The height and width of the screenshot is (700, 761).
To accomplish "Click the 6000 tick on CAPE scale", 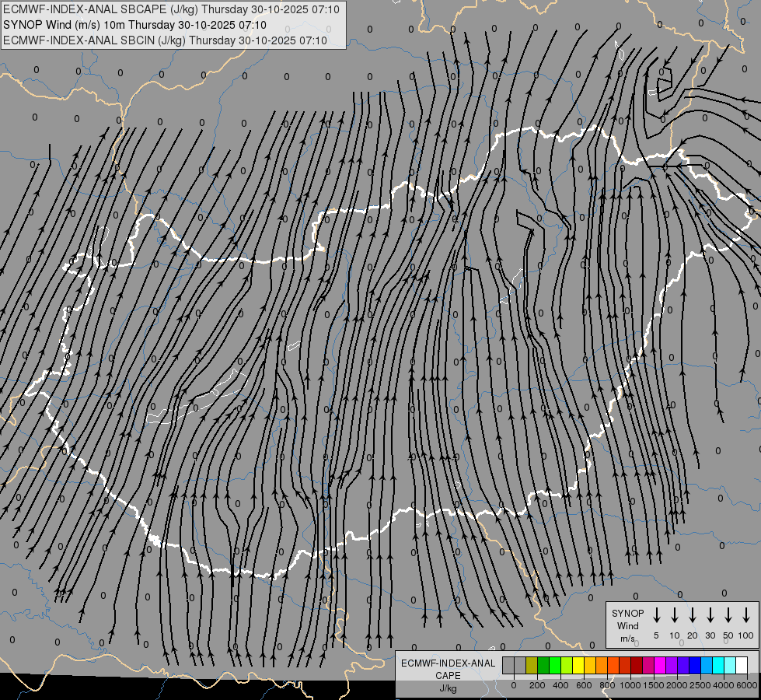I will (747, 685).
